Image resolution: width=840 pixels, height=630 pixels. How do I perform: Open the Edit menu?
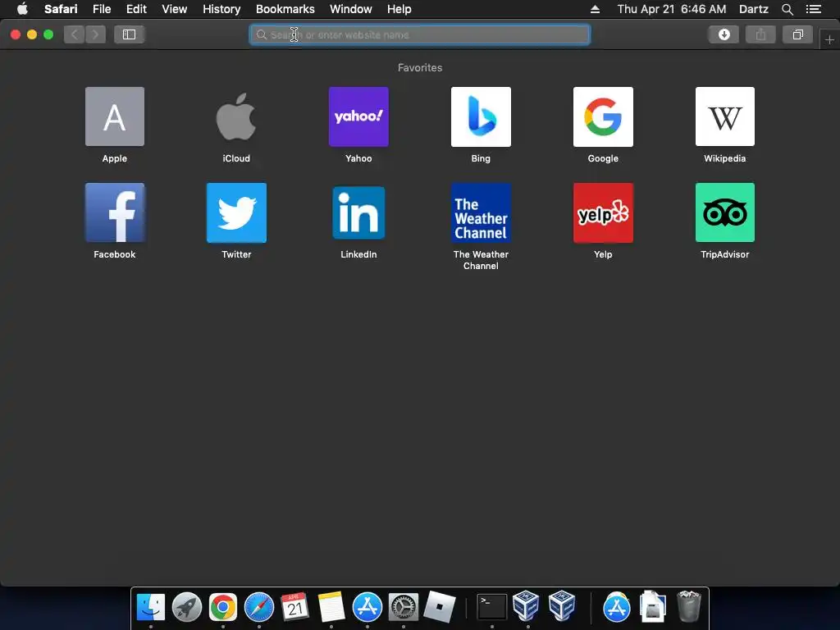pos(136,9)
